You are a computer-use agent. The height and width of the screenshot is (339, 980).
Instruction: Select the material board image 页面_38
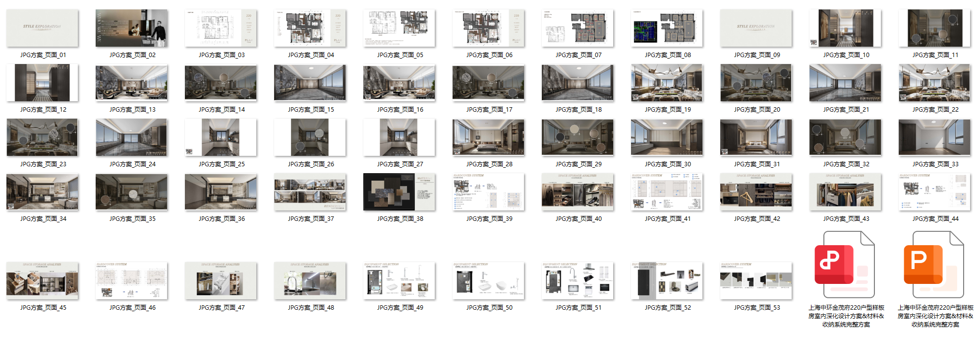coord(399,192)
